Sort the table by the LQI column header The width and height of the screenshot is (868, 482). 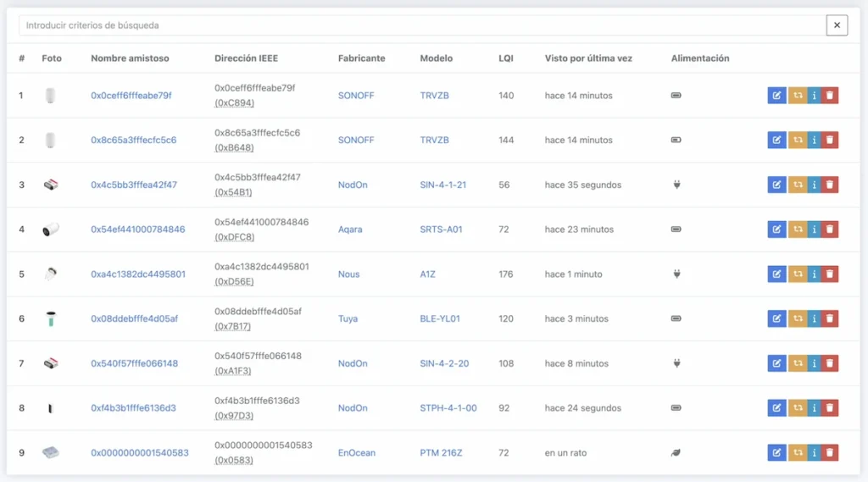pos(505,58)
